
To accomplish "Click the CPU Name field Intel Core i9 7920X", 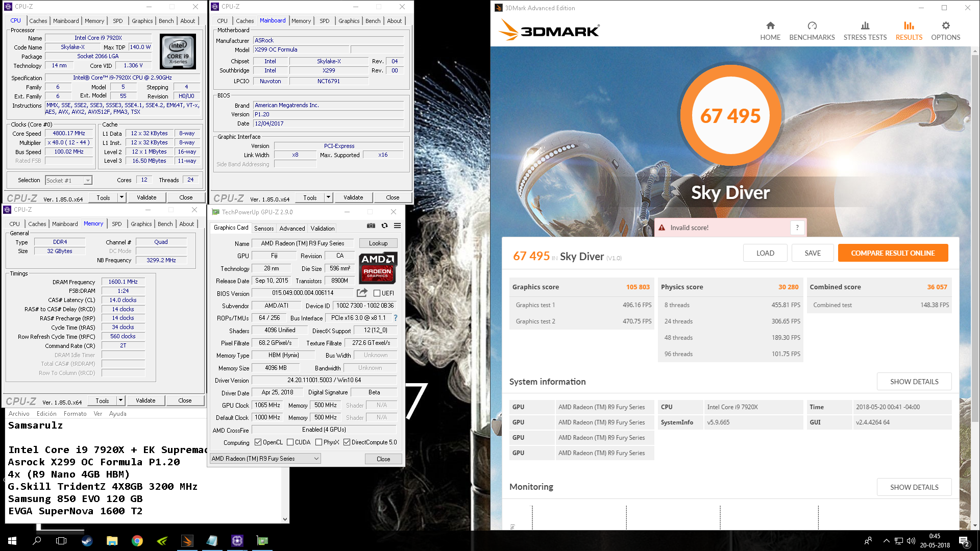I will tap(98, 38).
